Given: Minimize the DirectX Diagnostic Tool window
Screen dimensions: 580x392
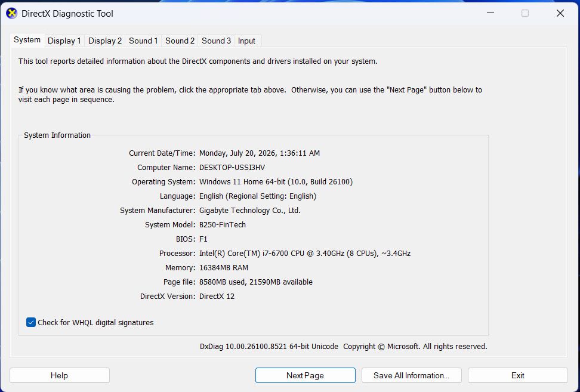Looking at the screenshot, I should (490, 13).
